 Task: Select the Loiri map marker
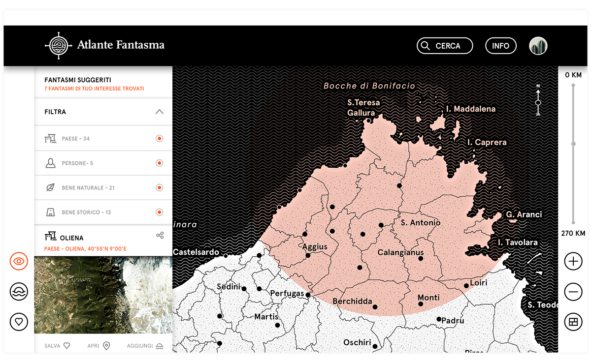tap(466, 286)
